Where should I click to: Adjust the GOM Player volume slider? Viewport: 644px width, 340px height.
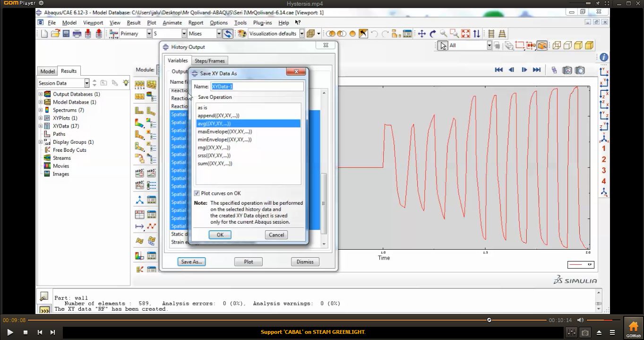[602, 320]
